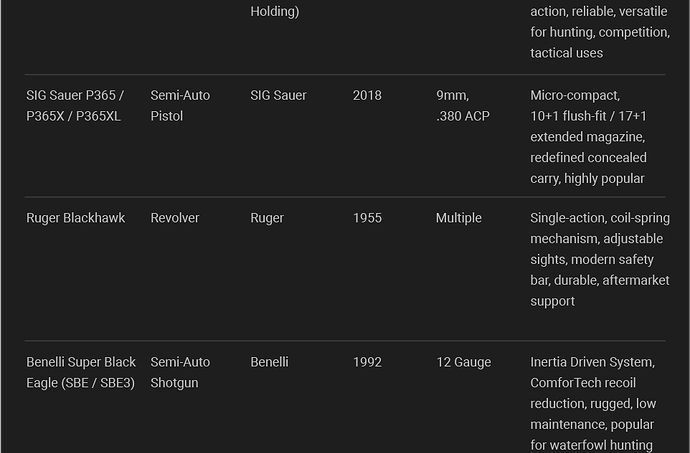Click Semi-Auto Shotgun type cell
This screenshot has width=690, height=453.
point(180,372)
